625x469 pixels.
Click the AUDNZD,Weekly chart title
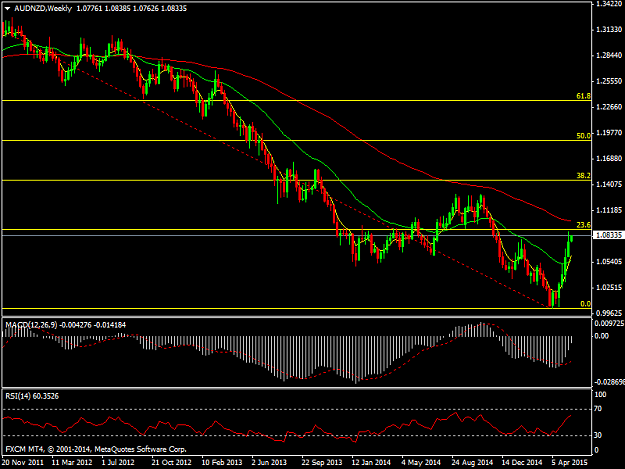43,8
